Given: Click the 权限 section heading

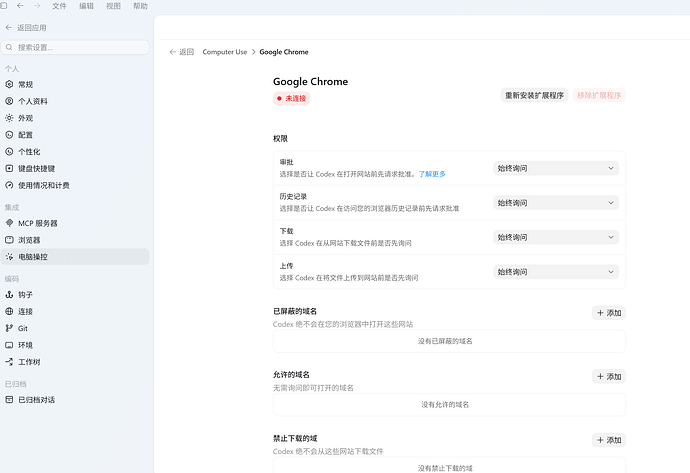Looking at the screenshot, I should pos(280,139).
